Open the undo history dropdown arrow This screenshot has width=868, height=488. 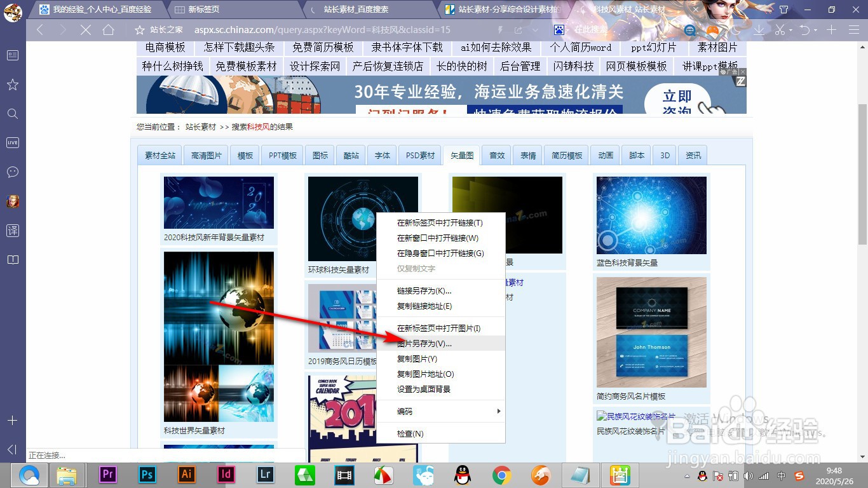815,29
